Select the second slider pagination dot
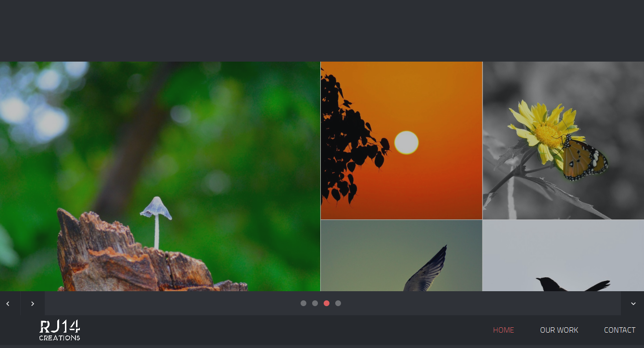 [x=315, y=303]
